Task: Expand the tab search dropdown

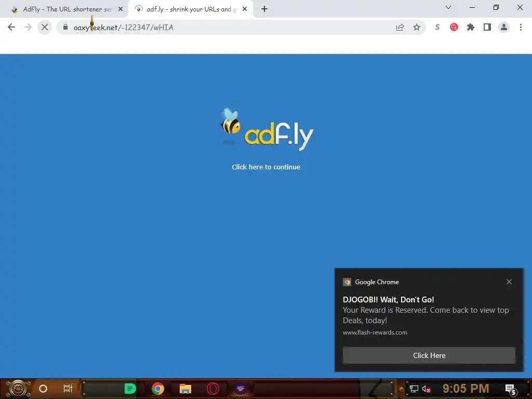Action: click(448, 7)
